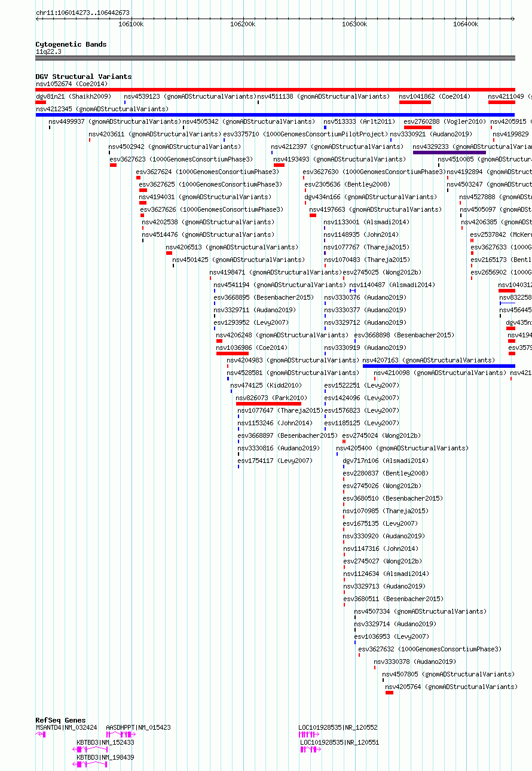This screenshot has height=771, width=532.
Task: Open the MSANTD4|NM_032424 gene label
Action: tap(66, 727)
